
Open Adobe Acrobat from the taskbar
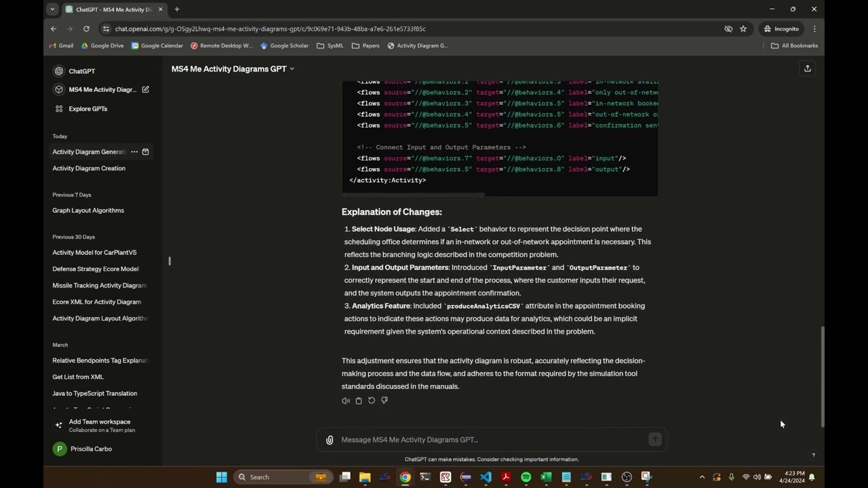[506, 477]
